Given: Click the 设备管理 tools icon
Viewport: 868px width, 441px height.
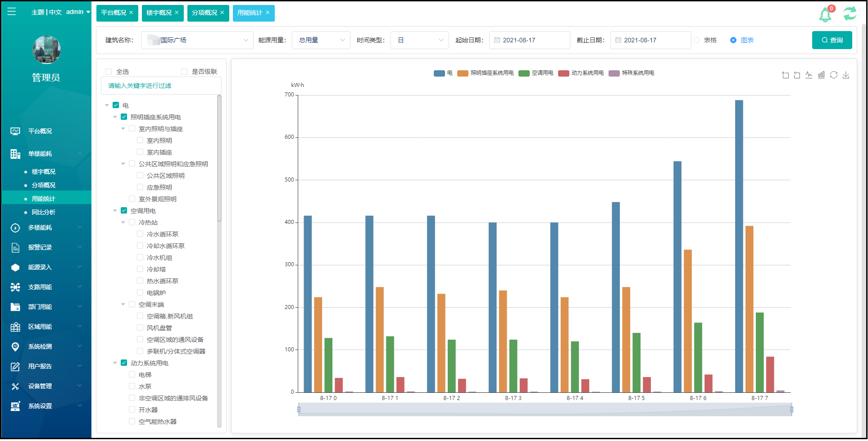Looking at the screenshot, I should (15, 386).
